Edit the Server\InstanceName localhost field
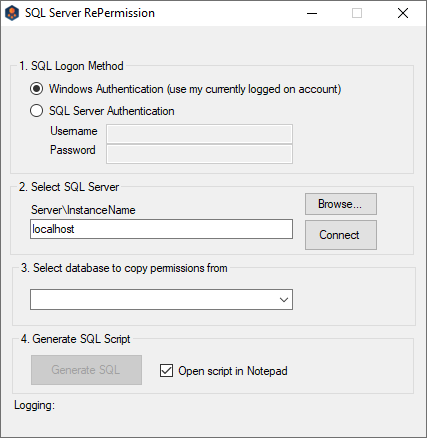Screen dimensions: 427x438 pos(161,229)
